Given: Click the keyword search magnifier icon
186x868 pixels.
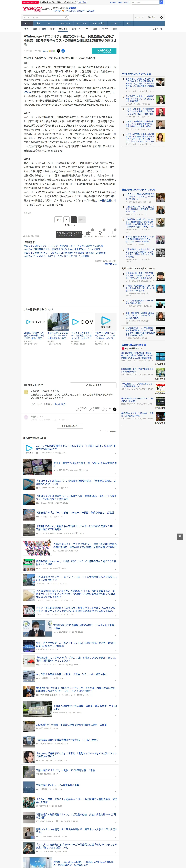Looking at the screenshot, I should pos(66,17).
